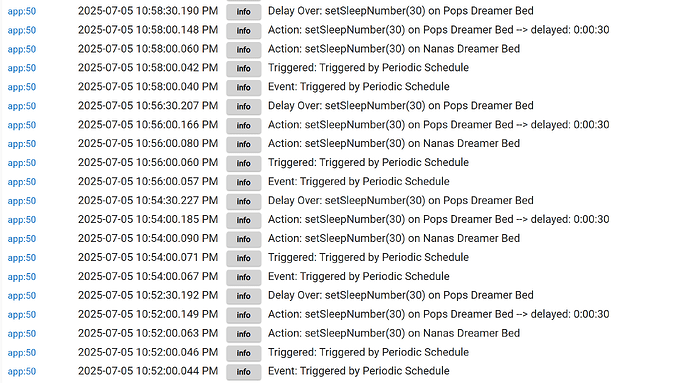Open the app:50 link at 10:56:00.057 PM
Screen dimensions: 690x383
(22, 182)
